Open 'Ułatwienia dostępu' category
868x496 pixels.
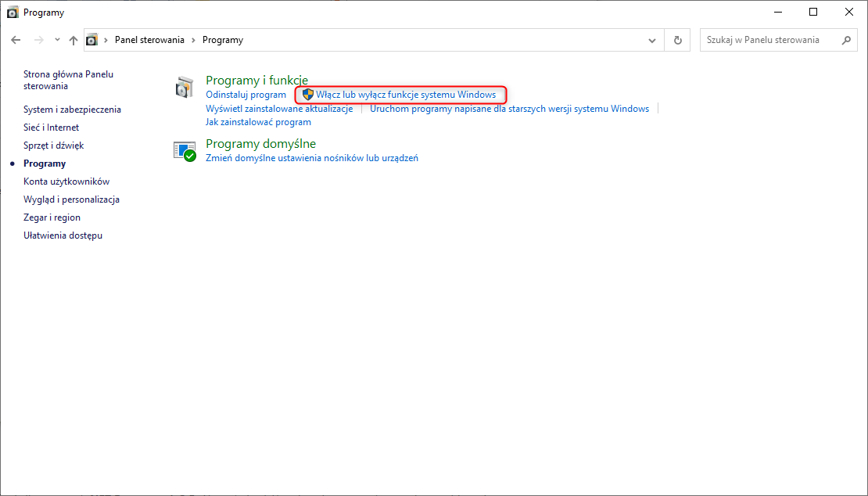click(63, 235)
